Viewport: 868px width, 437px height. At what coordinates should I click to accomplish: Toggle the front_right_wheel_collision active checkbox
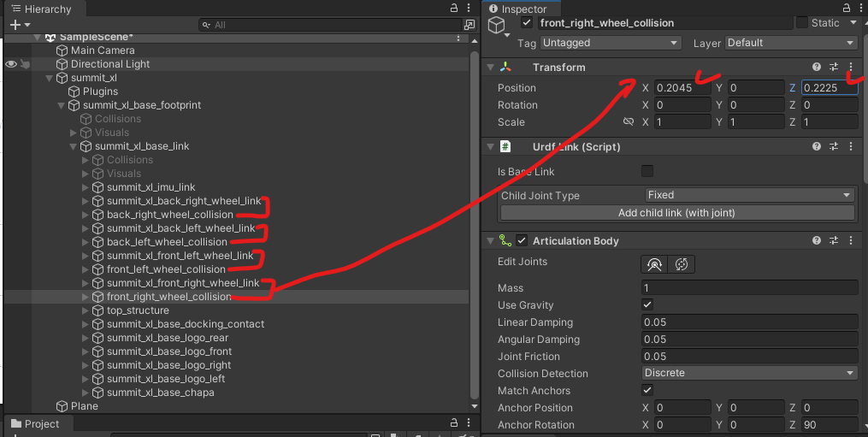click(x=527, y=23)
